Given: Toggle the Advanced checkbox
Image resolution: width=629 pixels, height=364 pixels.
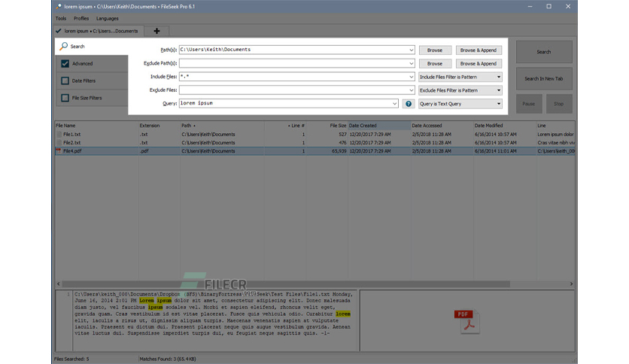Looking at the screenshot, I should pos(65,63).
